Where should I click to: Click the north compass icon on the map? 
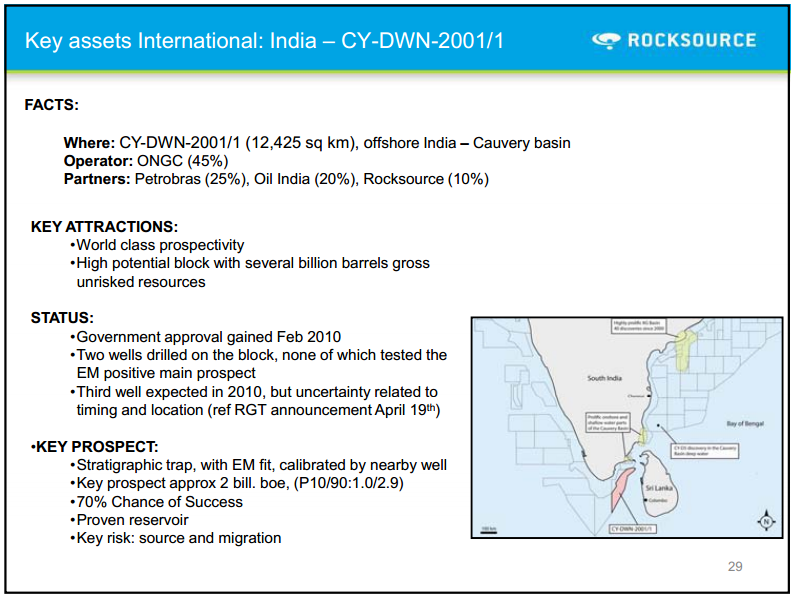766,521
